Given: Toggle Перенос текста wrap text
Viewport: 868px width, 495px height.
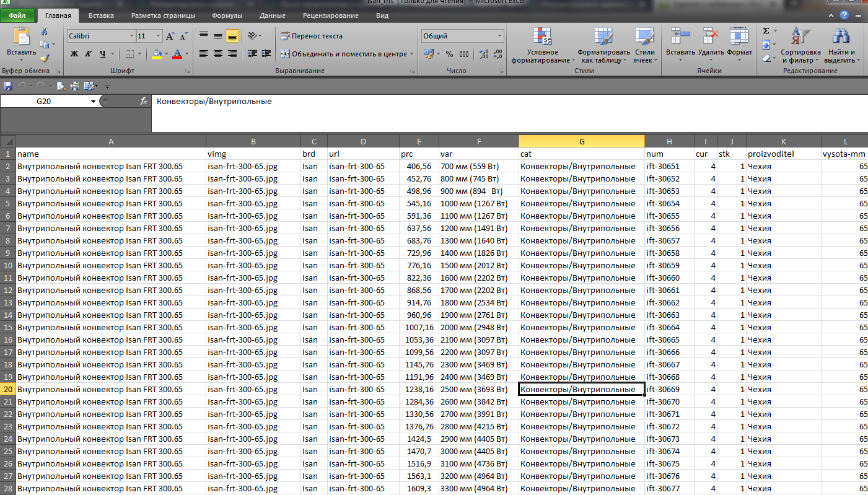Looking at the screenshot, I should point(311,36).
